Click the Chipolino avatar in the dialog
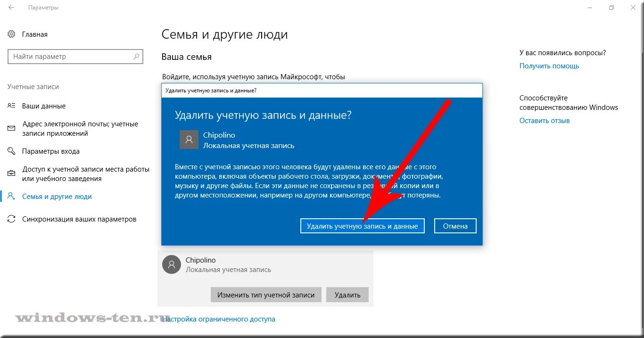Image resolution: width=644 pixels, height=338 pixels. [189, 140]
